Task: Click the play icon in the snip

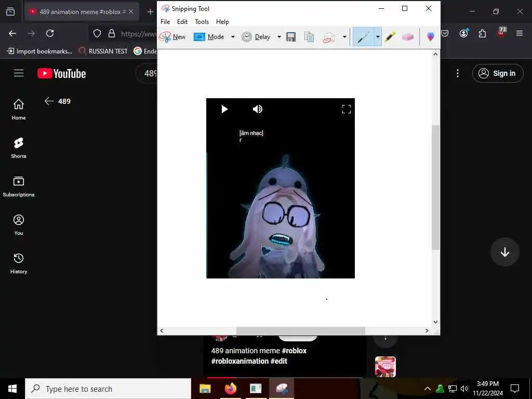Action: [224, 109]
